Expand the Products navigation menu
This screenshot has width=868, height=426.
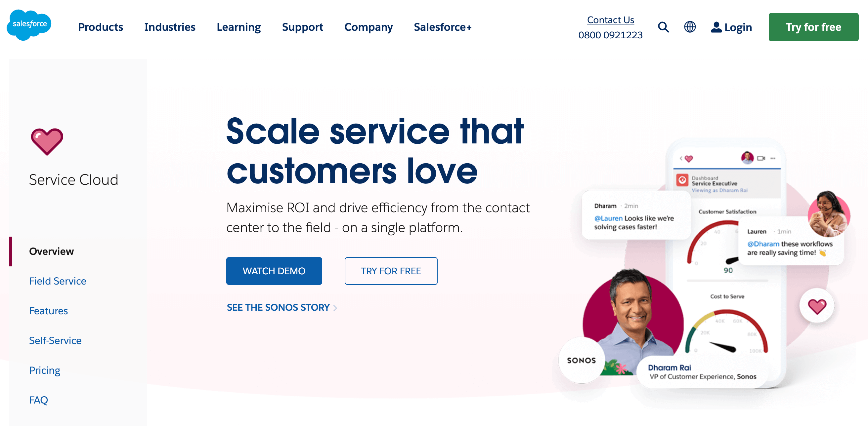tap(100, 26)
